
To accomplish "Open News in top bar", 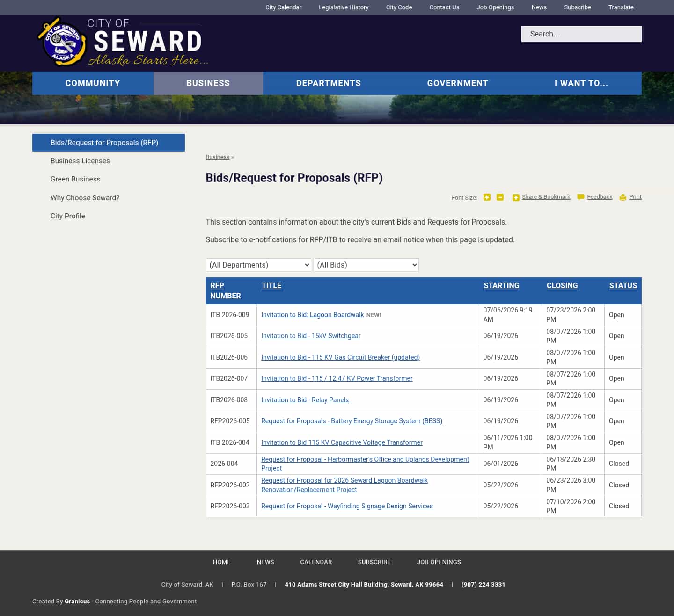I will 539,7.
